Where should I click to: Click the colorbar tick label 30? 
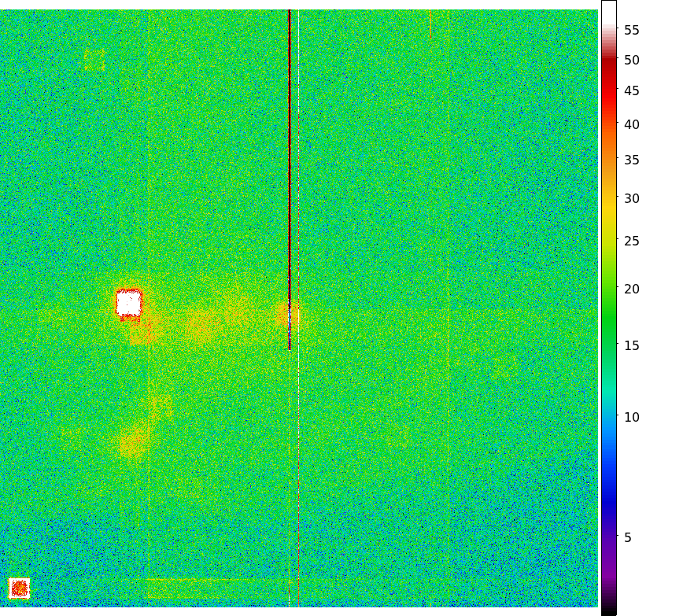click(x=631, y=199)
